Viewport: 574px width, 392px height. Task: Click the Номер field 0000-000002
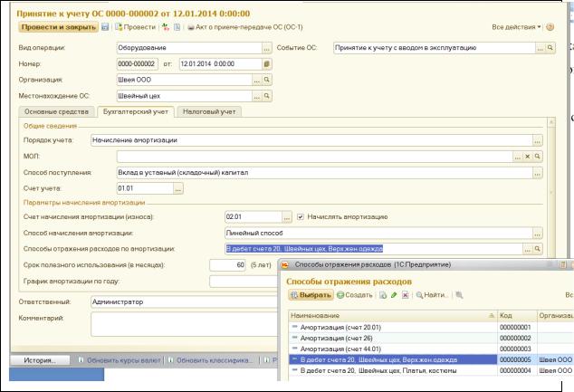138,64
